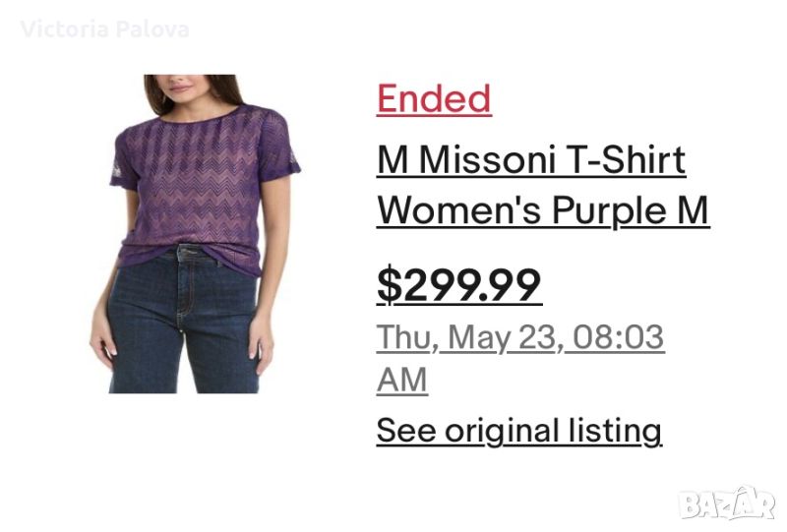Screen dimensions: 787x532
Task: Click the "AM" text under the date
Action: [x=401, y=380]
